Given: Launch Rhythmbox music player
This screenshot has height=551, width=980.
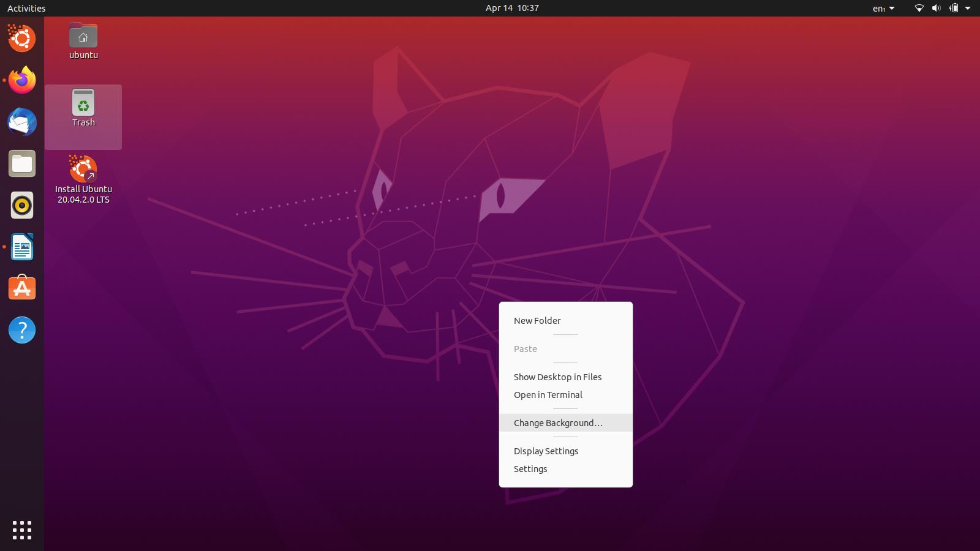Looking at the screenshot, I should click(x=22, y=205).
